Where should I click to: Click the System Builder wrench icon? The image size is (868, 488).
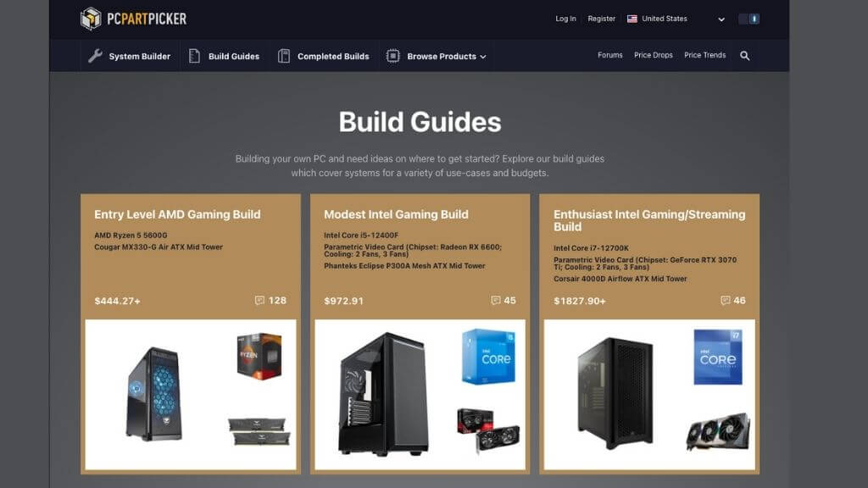[95, 56]
